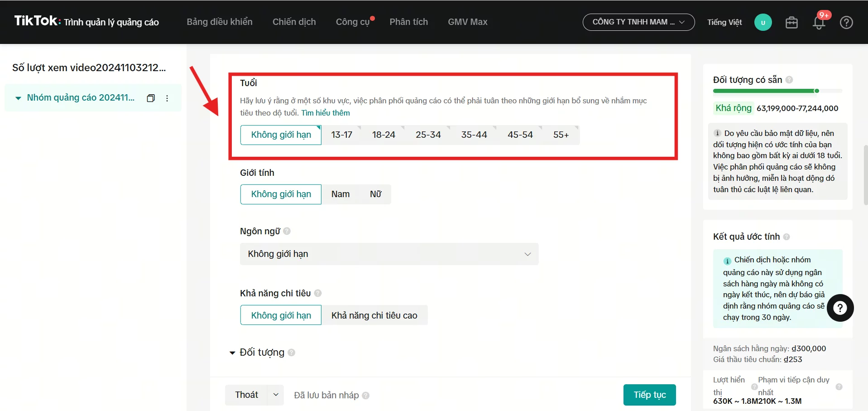Open the help question mark in the header

pos(846,22)
